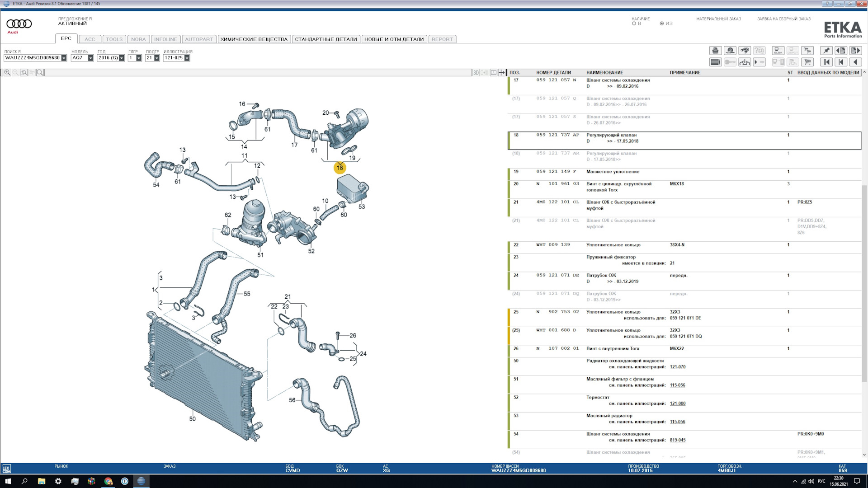Viewport: 868px width, 488px height.
Task: Select the 'ИЗ' availability radio button
Action: pos(662,23)
